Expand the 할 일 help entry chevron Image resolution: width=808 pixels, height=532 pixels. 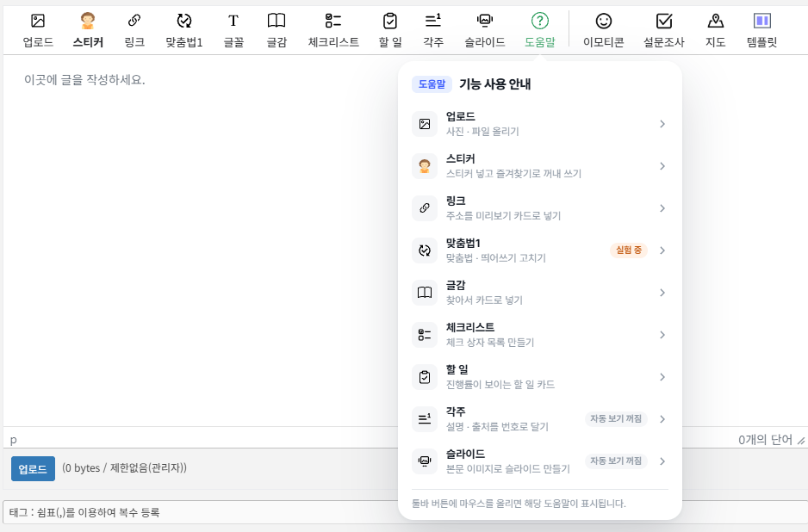[x=662, y=377]
